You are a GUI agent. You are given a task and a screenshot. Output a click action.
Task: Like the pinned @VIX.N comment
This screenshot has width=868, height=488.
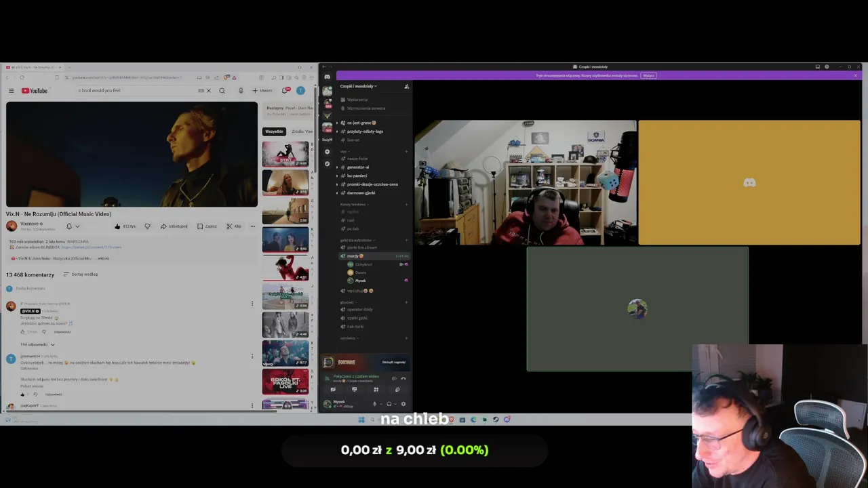pyautogui.click(x=22, y=332)
